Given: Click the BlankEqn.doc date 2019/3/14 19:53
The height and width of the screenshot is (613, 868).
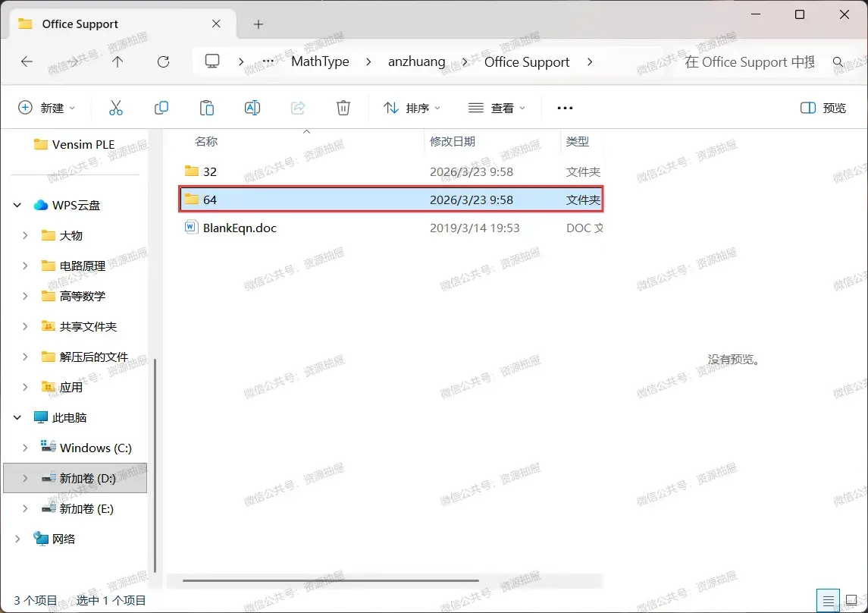Looking at the screenshot, I should pos(475,228).
